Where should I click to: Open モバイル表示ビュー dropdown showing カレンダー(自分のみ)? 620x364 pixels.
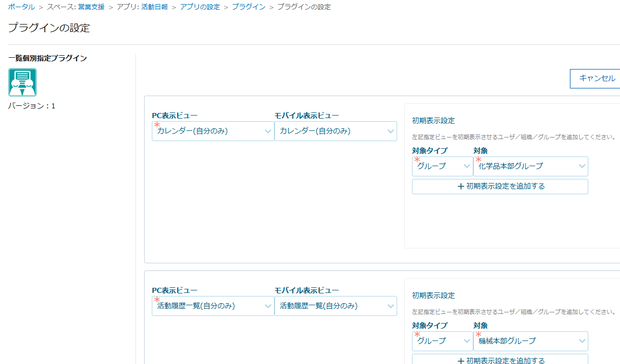coord(335,131)
